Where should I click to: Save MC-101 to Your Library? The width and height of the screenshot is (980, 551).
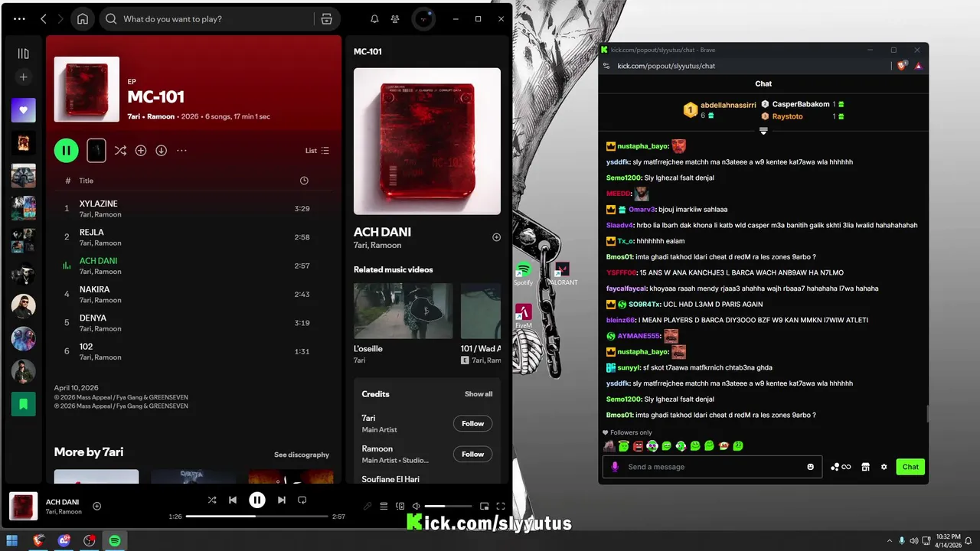point(141,151)
